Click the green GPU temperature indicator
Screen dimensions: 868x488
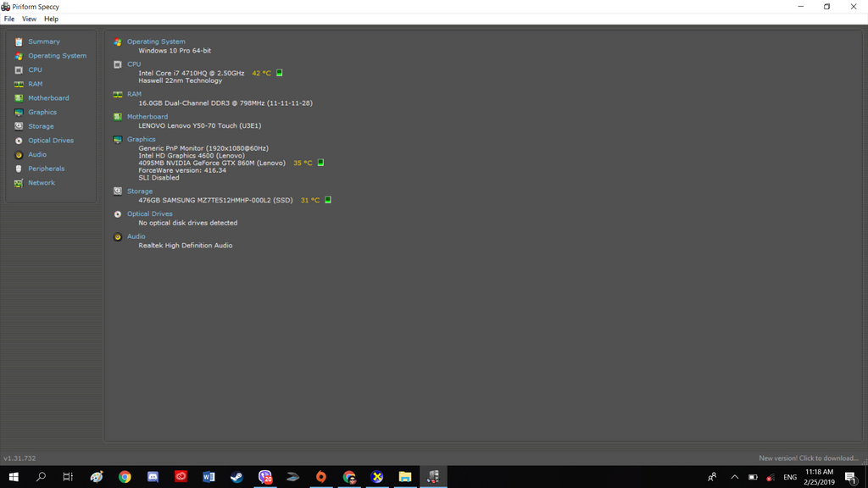point(320,163)
